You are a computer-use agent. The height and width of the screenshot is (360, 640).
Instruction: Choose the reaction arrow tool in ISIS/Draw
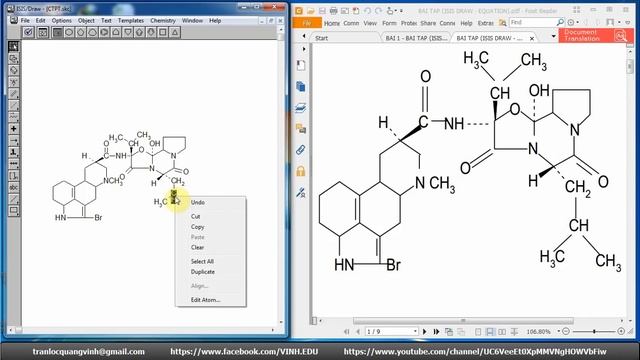pyautogui.click(x=13, y=141)
